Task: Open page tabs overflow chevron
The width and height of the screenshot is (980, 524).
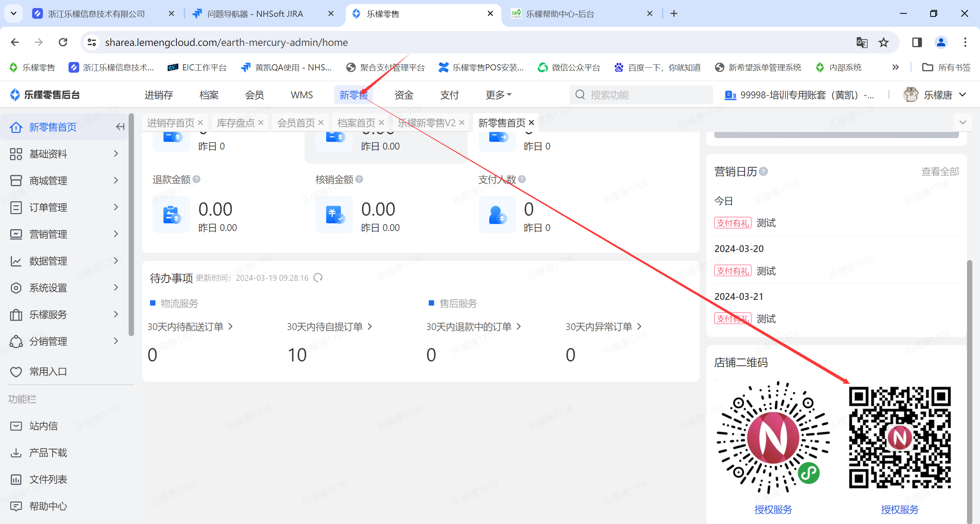Action: coord(963,123)
